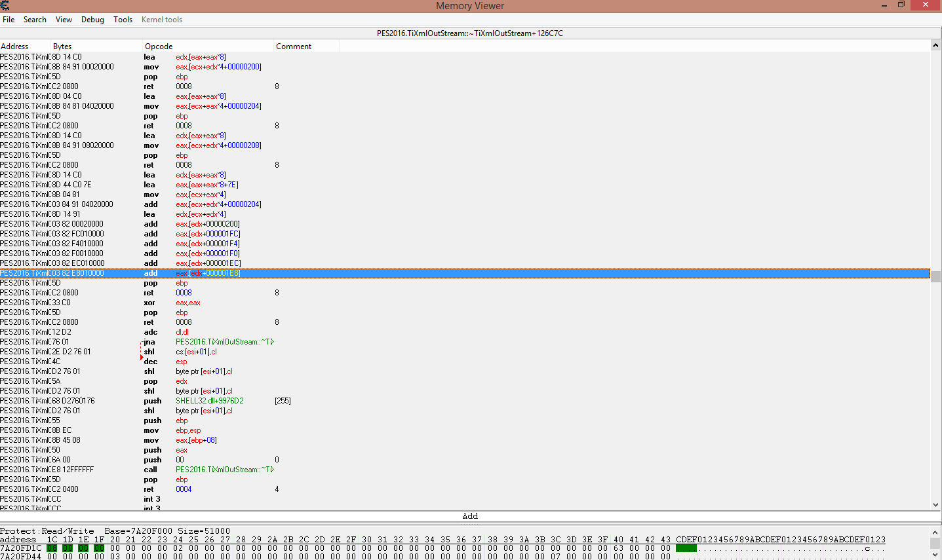Open the Debug menu
This screenshot has height=560, width=942.
(x=92, y=20)
